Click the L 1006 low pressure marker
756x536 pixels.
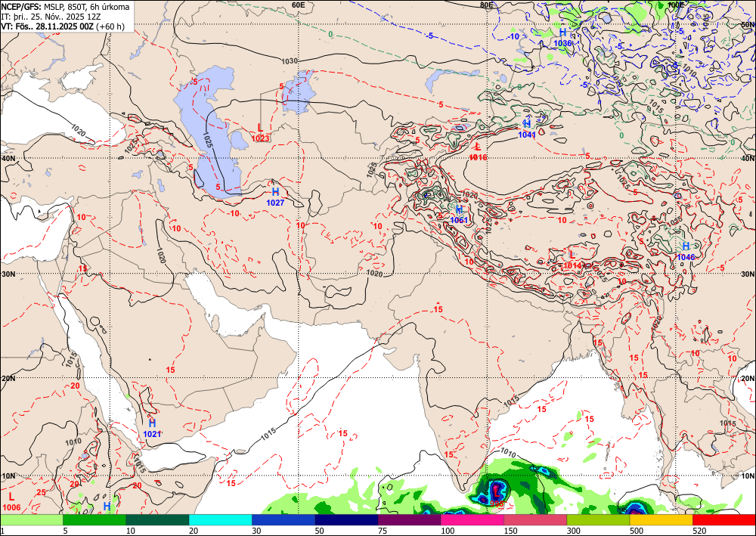[11, 501]
